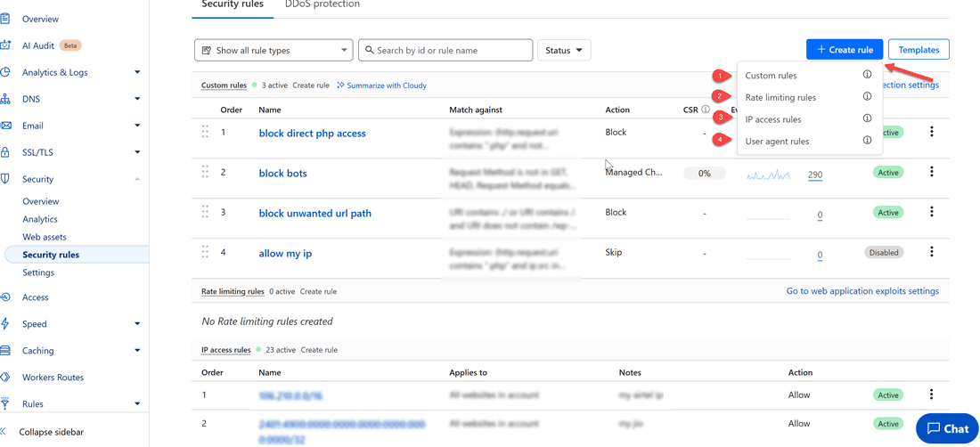The height and width of the screenshot is (447, 980).
Task: Grab drag handle of block bots rule
Action: pos(204,172)
